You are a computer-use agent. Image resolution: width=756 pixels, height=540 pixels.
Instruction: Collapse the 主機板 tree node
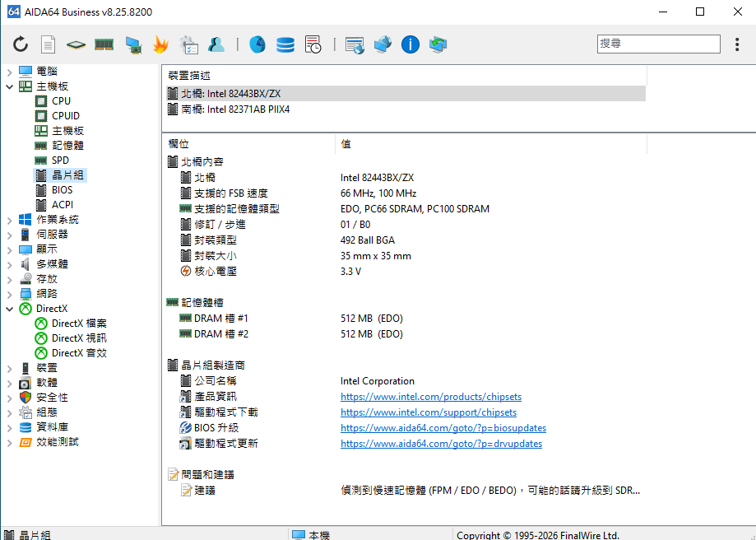coord(10,87)
